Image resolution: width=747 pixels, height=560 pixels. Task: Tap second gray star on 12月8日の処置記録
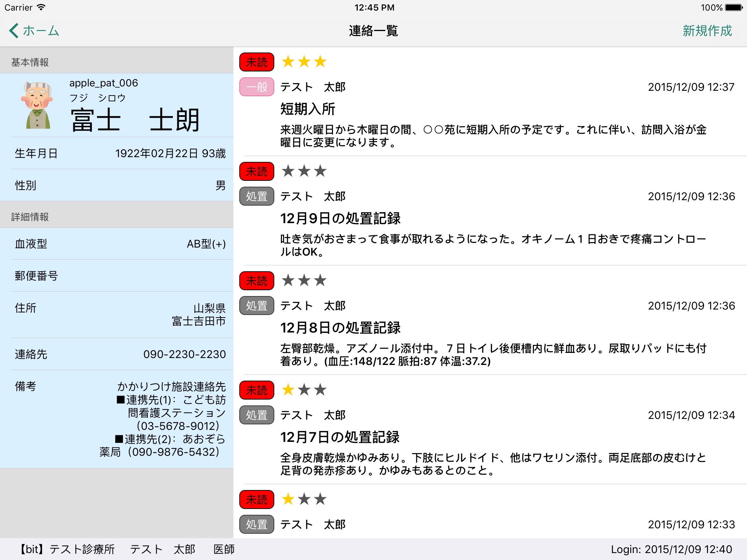pos(304,280)
